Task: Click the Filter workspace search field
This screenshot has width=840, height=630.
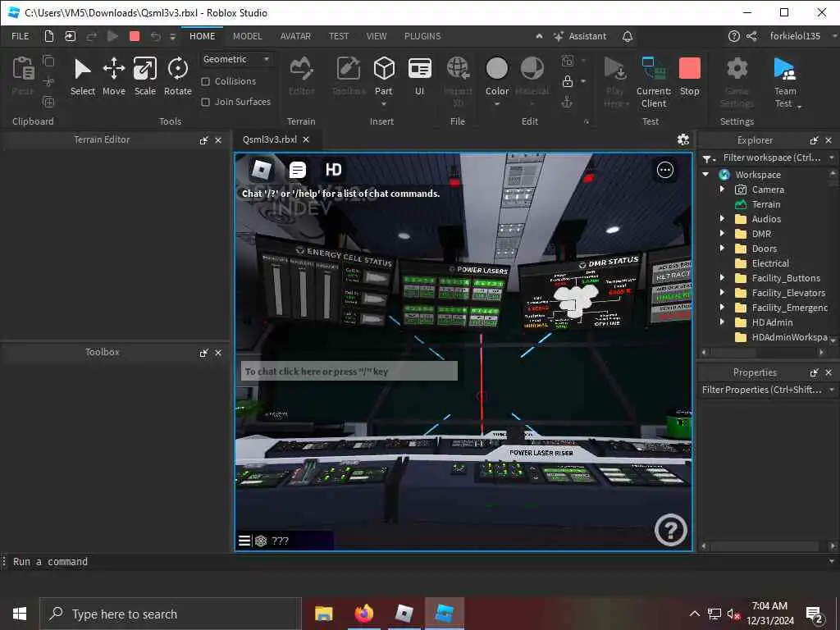Action: pos(771,157)
